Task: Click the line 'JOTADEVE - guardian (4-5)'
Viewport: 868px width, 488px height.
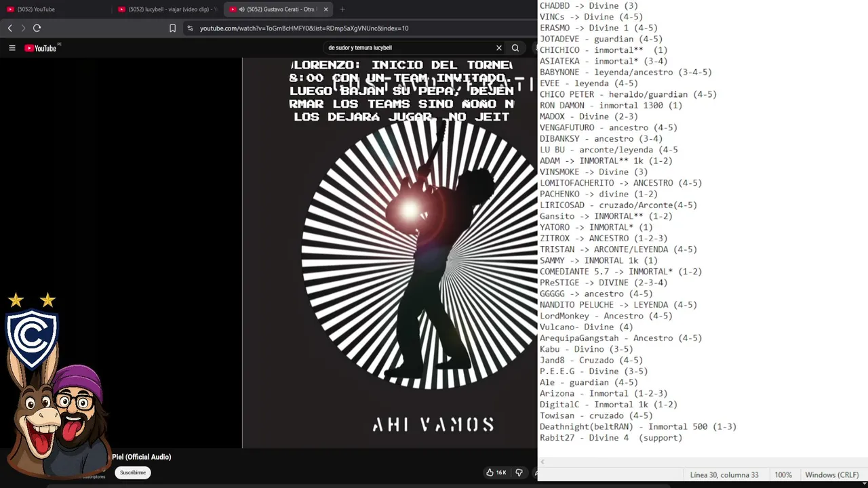Action: (x=601, y=39)
